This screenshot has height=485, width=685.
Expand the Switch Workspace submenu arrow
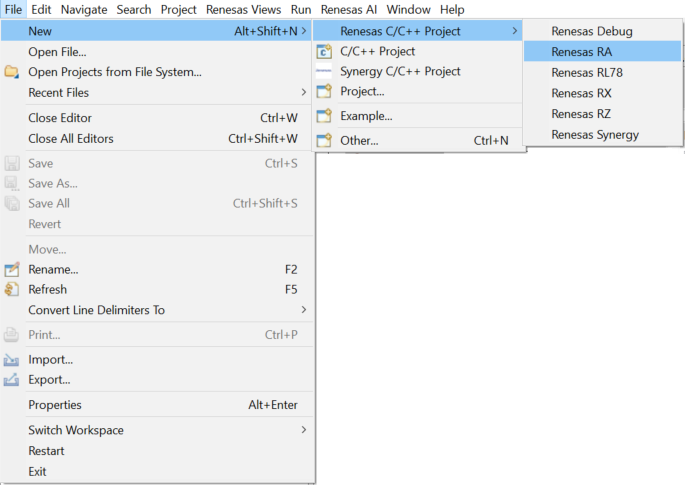click(304, 430)
